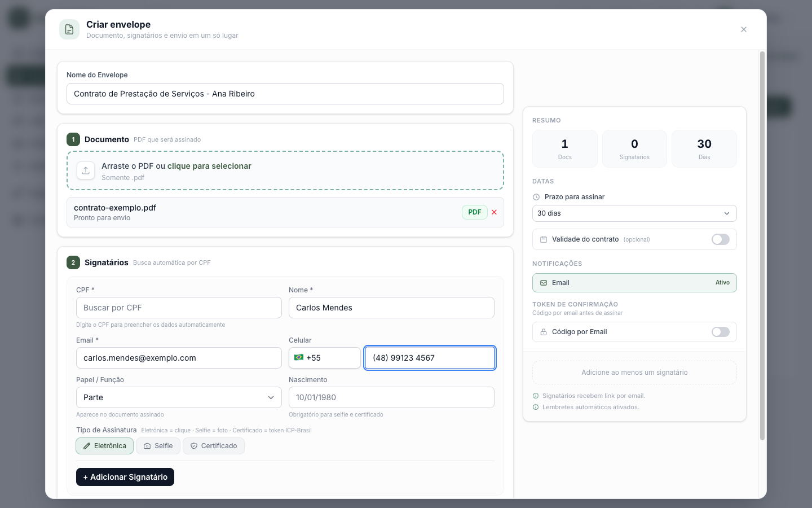The width and height of the screenshot is (812, 508).
Task: Click the disabled Adicione ao menos um signatário button
Action: point(634,373)
